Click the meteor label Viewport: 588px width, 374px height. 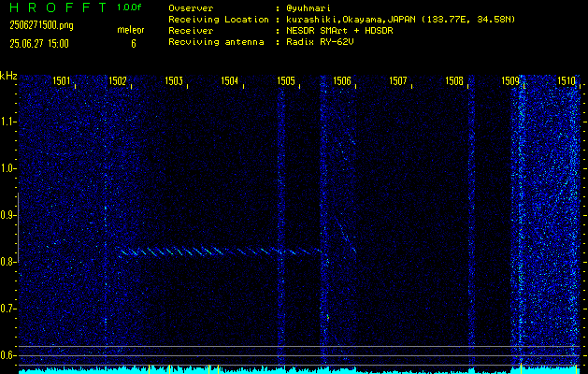[x=131, y=30]
